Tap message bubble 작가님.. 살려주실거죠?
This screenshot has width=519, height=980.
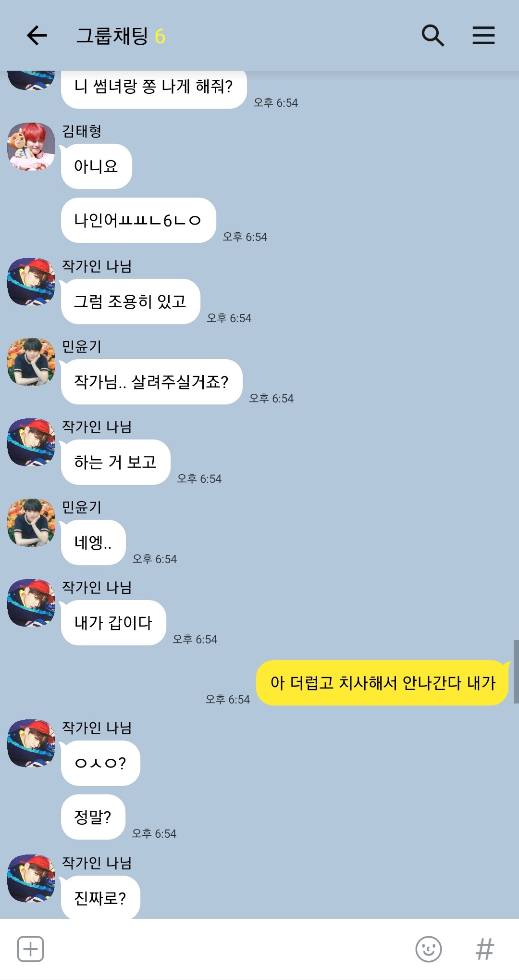[151, 382]
